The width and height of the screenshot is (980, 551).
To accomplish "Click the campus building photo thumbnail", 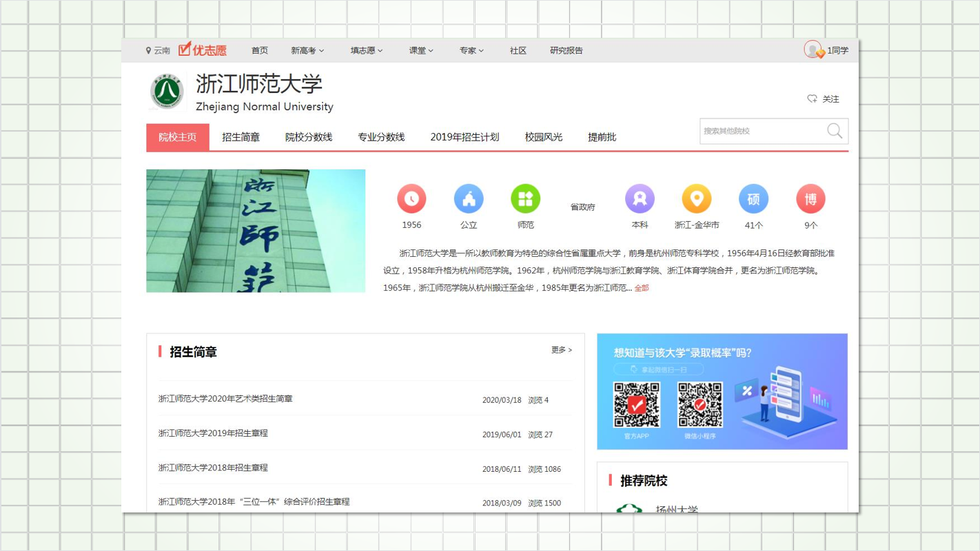I will click(x=256, y=231).
